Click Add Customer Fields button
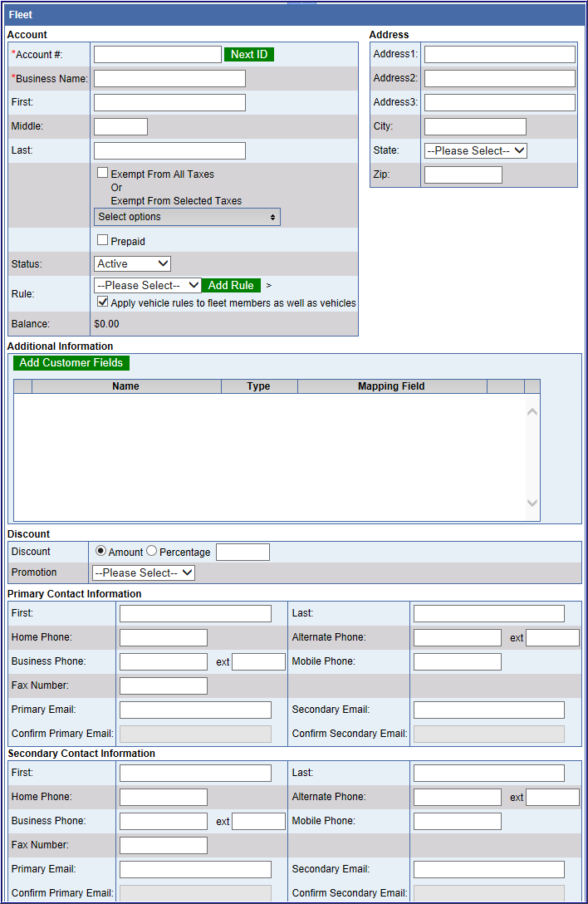The image size is (588, 904). click(x=71, y=363)
